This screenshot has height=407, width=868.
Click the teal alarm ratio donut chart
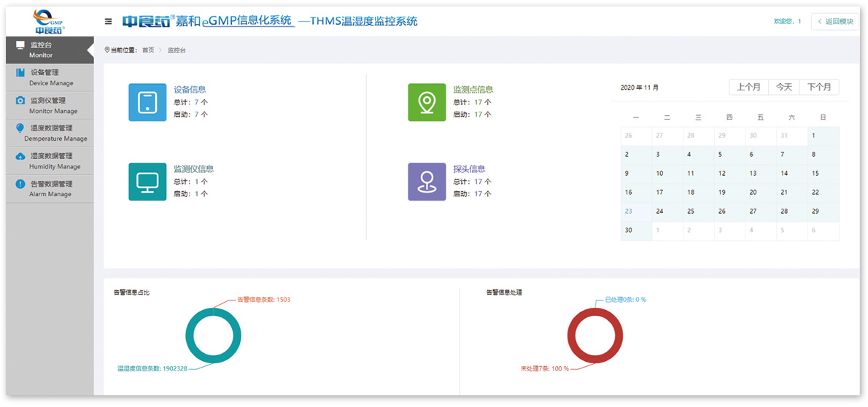pyautogui.click(x=213, y=336)
